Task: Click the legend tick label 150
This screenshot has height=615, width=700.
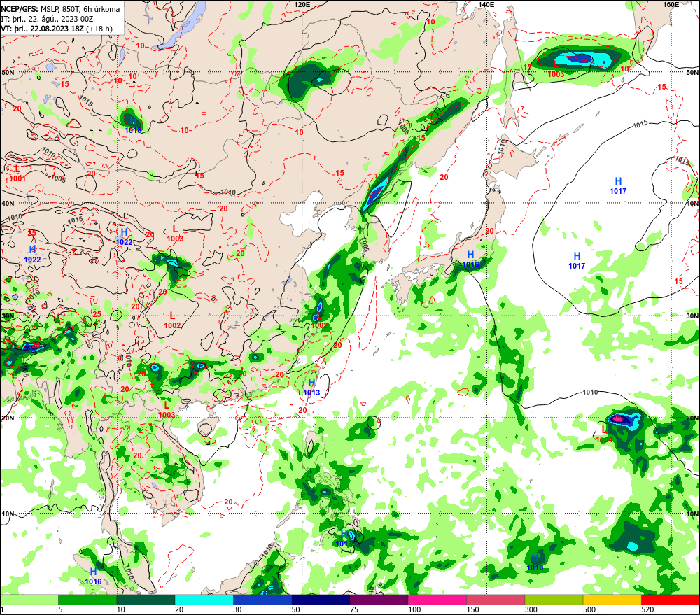Action: point(472,609)
